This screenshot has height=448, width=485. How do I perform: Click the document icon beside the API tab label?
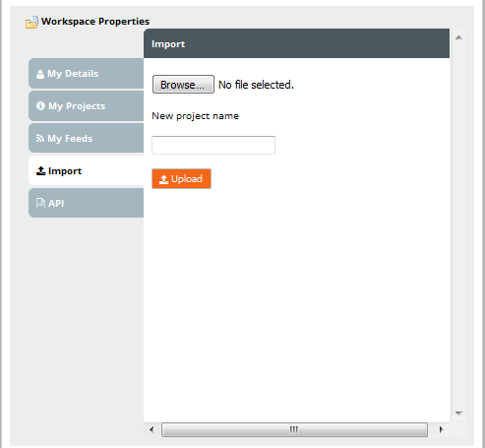click(x=40, y=203)
